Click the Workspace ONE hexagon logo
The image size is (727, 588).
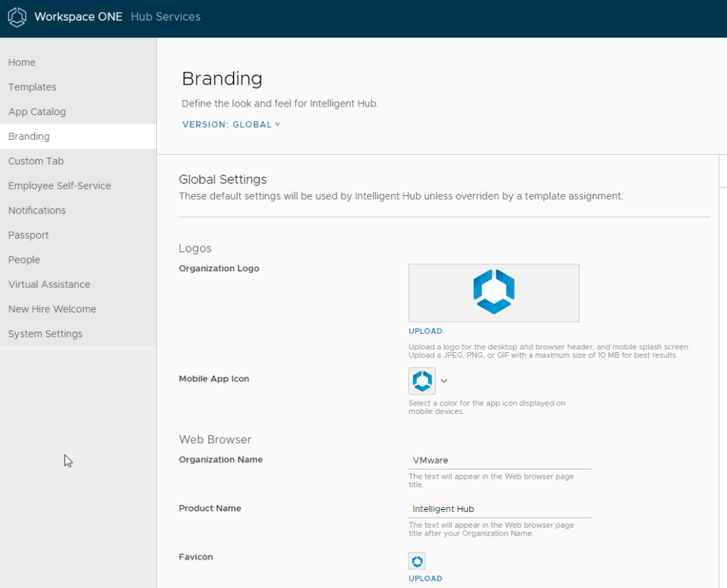point(17,17)
